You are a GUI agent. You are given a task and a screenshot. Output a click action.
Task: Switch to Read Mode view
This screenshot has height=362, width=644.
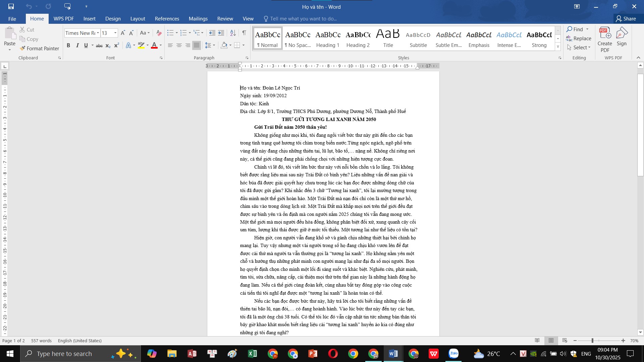537,341
